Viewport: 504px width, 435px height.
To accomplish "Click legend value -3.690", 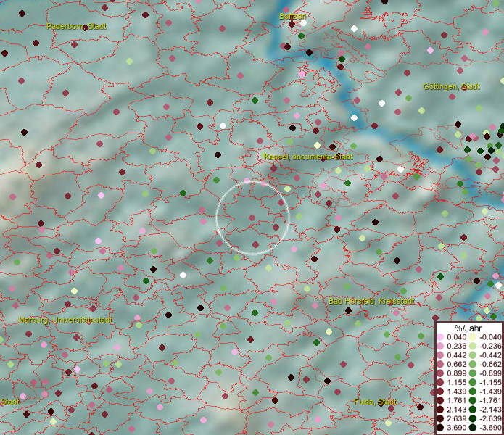I will (490, 428).
